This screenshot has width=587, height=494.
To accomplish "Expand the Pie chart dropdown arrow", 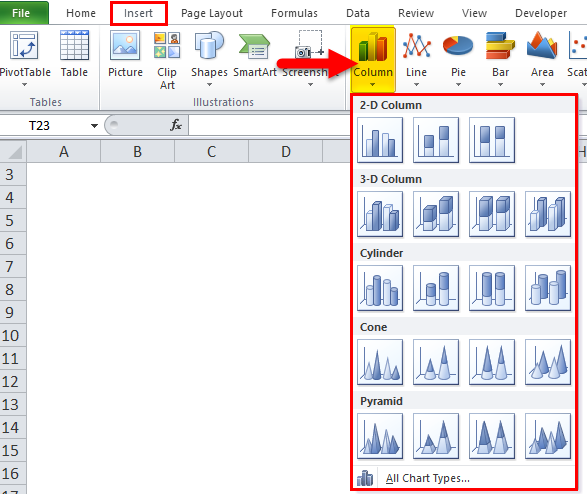I will pos(458,85).
